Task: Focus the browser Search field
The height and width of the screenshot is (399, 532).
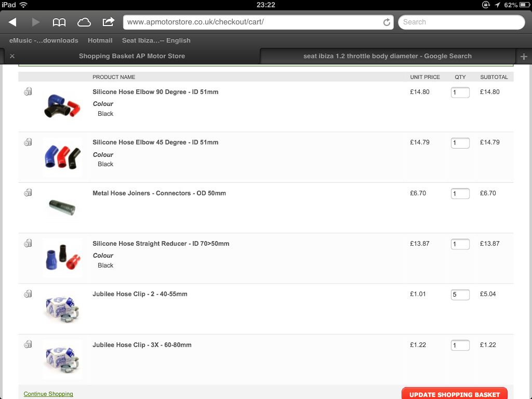Action: coord(461,22)
